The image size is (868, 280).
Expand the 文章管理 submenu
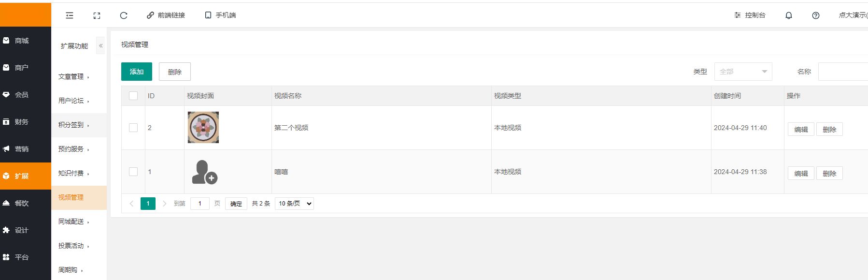tap(74, 76)
